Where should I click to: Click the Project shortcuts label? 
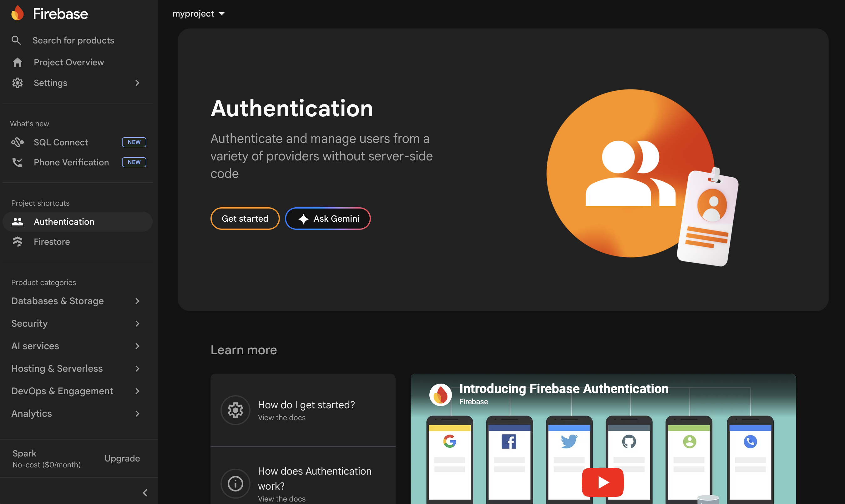(40, 203)
